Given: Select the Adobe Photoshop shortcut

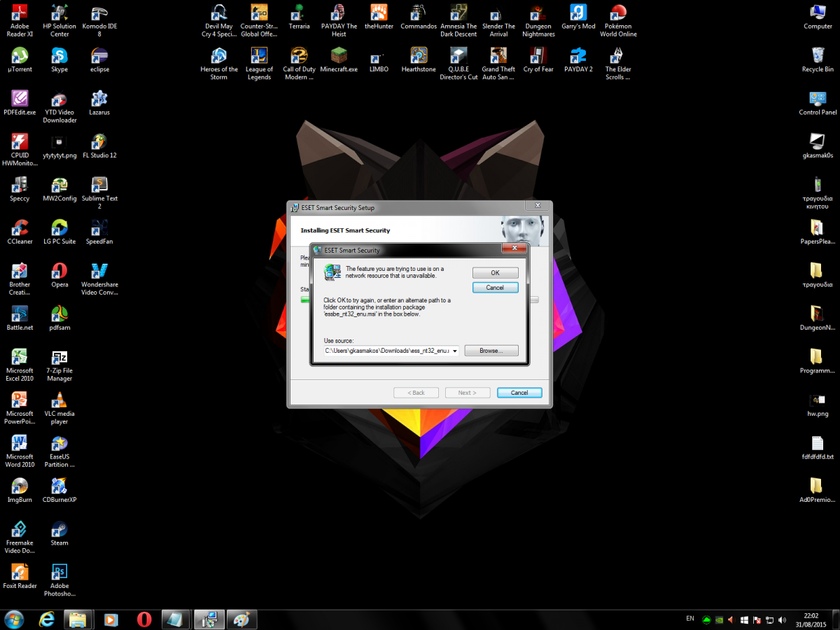Looking at the screenshot, I should (59, 580).
